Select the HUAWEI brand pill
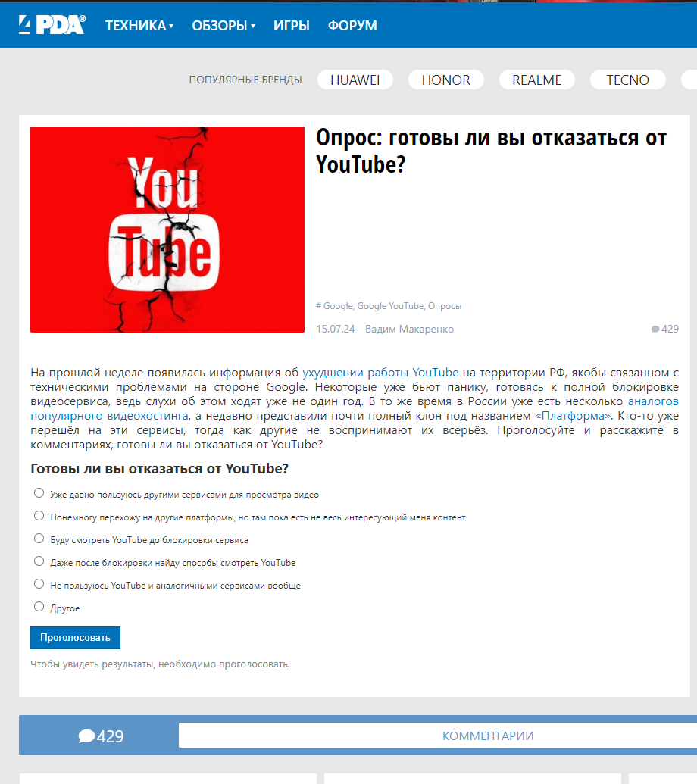 coord(355,80)
